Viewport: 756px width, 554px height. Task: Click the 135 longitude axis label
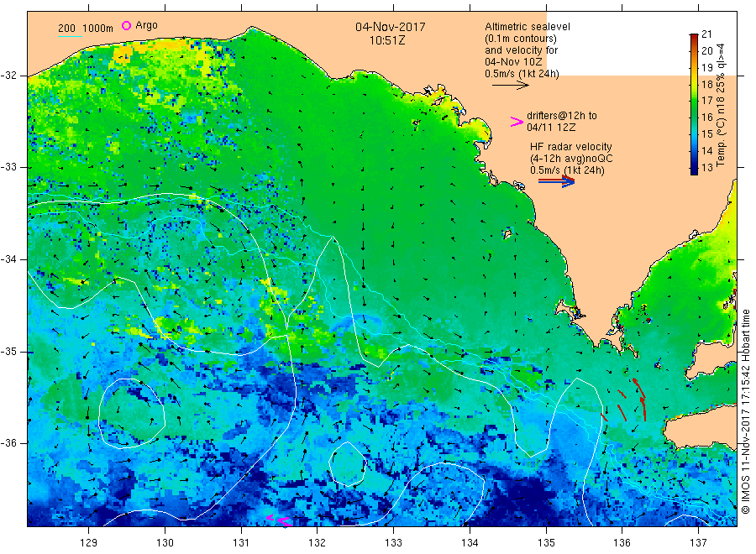pyautogui.click(x=546, y=543)
